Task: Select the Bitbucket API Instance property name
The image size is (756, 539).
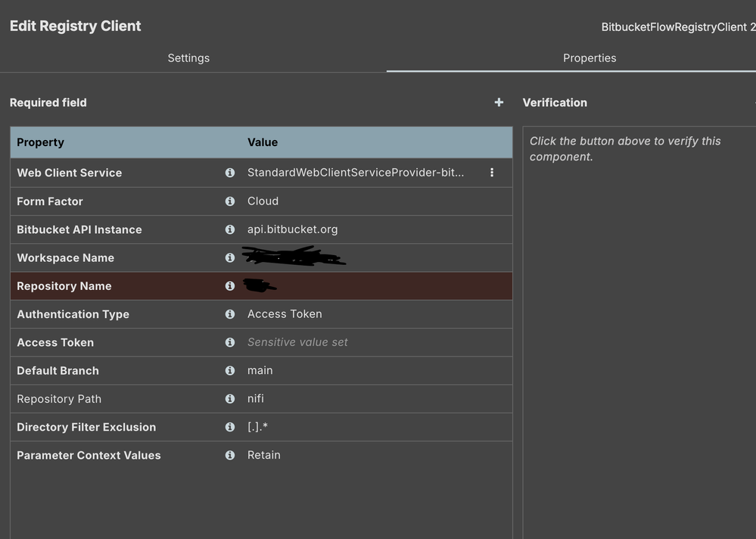Action: tap(79, 229)
